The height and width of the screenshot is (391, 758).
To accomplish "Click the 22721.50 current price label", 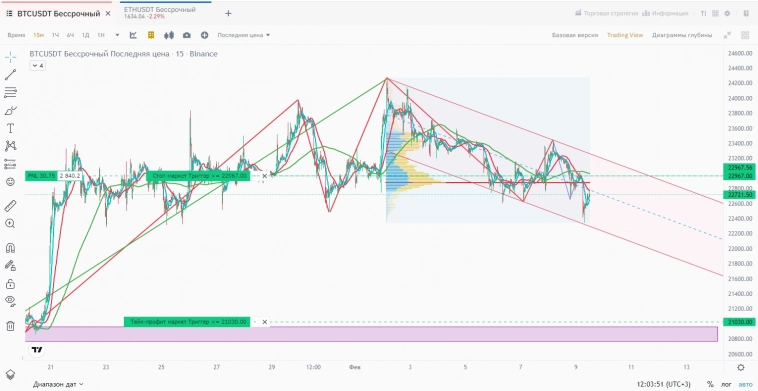I will point(740,194).
